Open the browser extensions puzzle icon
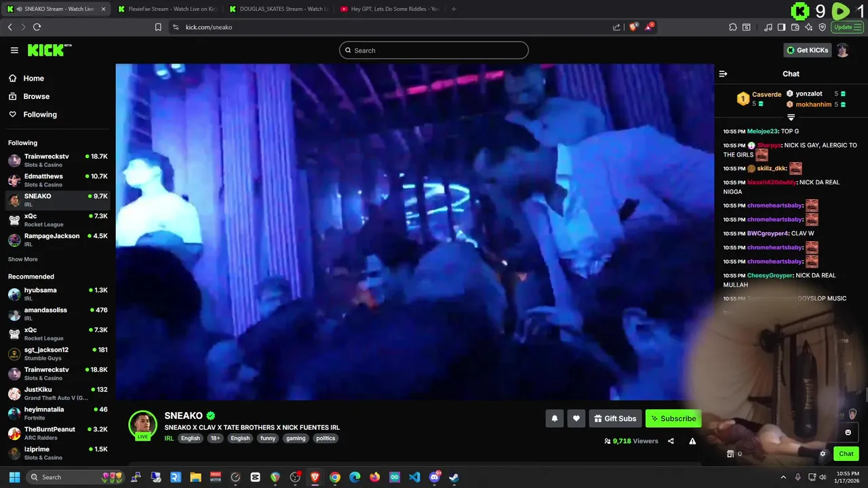 pos(733,27)
